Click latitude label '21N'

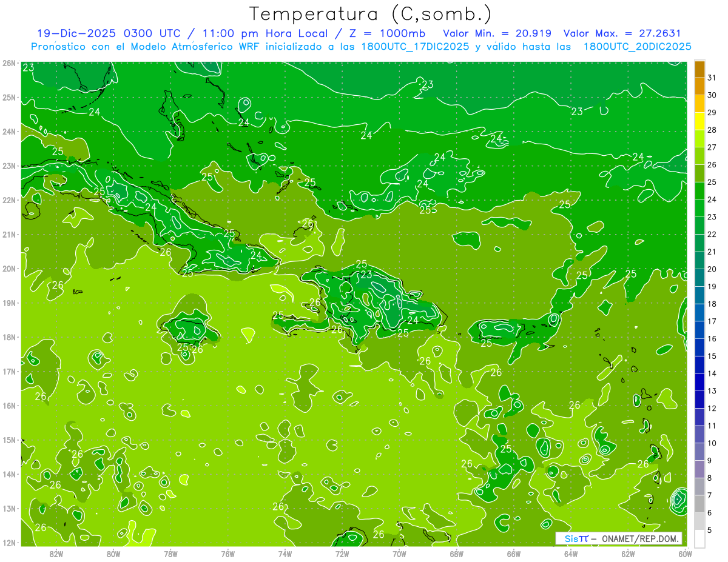tap(8, 234)
